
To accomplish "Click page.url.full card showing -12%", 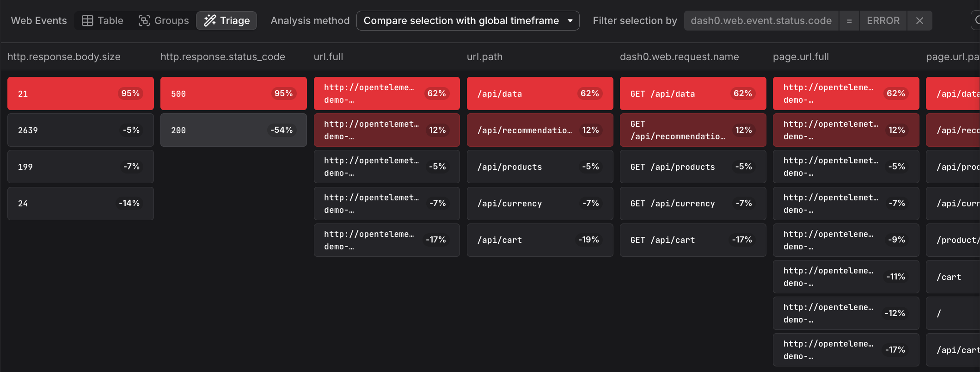I will (x=846, y=313).
